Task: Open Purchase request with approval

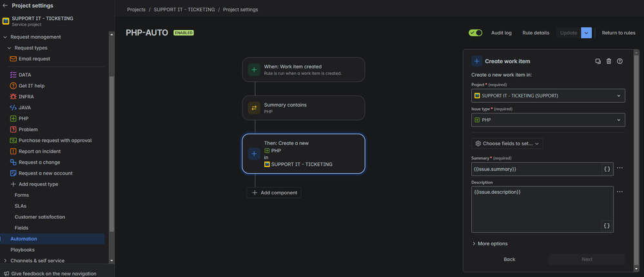Action: 55,140
